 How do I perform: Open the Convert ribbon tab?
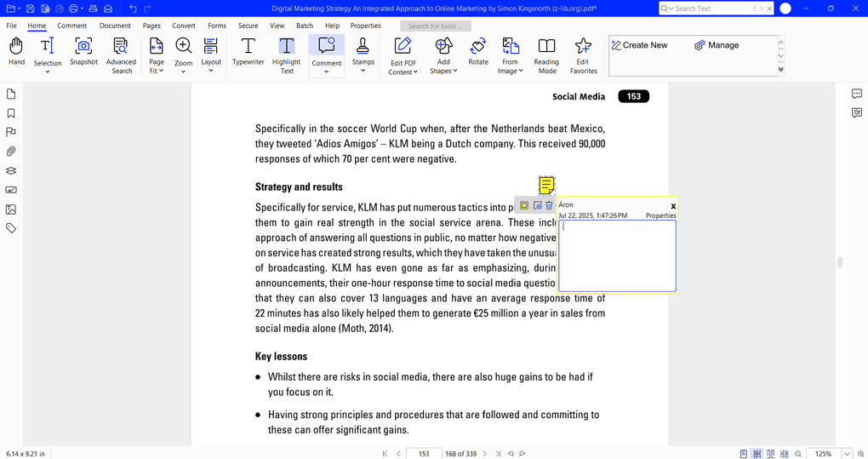click(x=184, y=26)
